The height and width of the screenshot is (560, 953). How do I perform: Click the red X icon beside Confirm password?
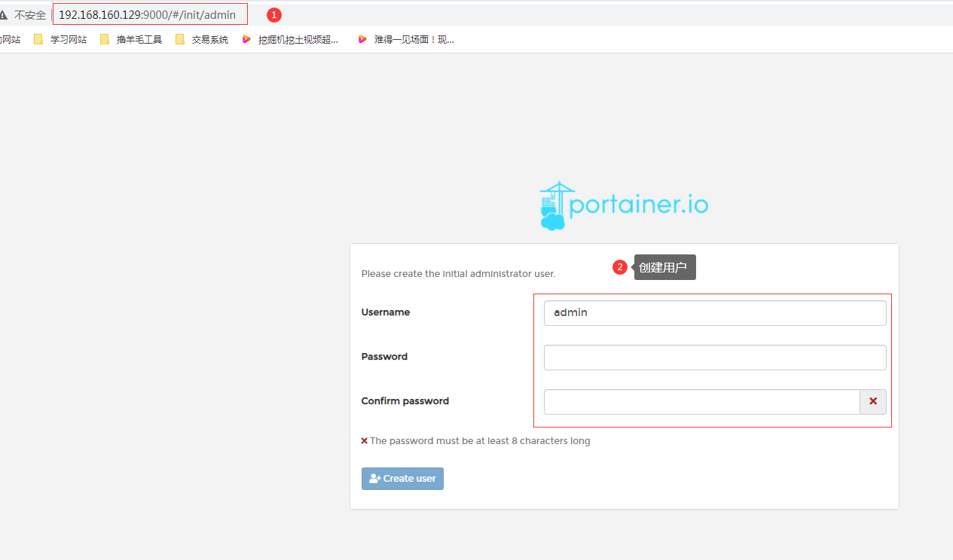873,402
